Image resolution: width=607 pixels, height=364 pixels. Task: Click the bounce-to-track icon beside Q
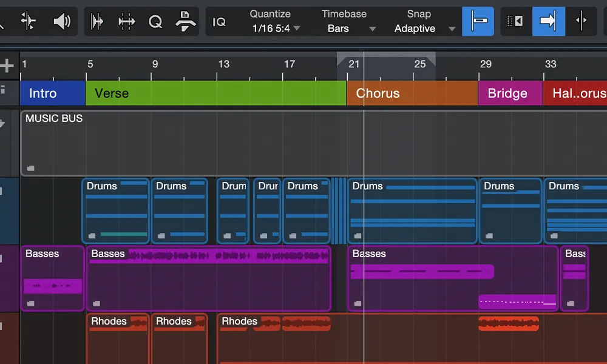(x=185, y=21)
